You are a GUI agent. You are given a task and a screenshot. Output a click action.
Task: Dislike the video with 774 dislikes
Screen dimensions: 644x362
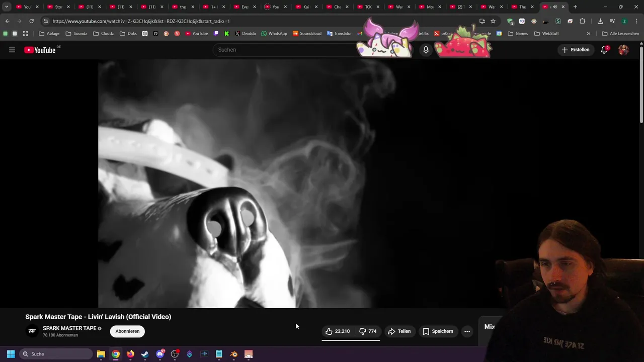click(x=368, y=331)
